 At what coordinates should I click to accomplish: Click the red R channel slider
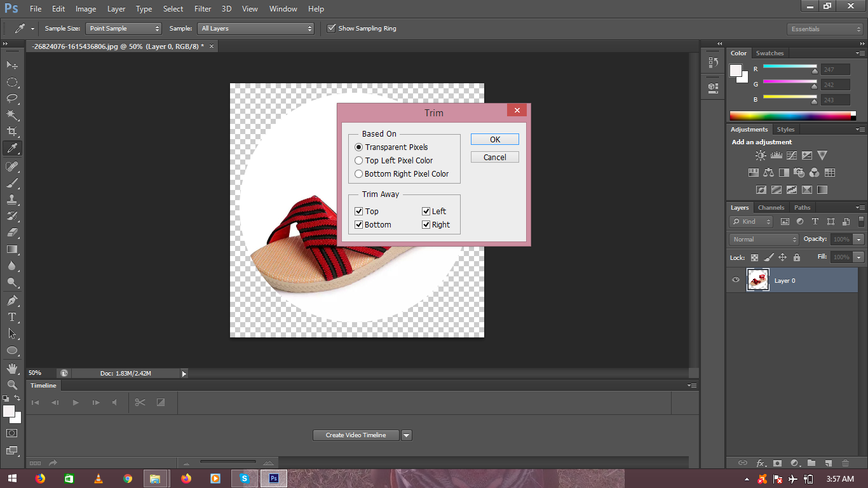pyautogui.click(x=790, y=67)
